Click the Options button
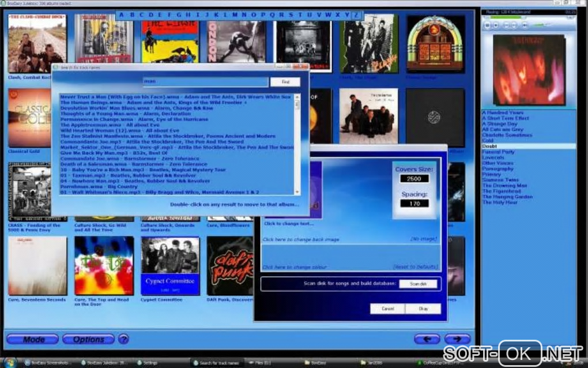Screen dimensions: 588x368 tap(89, 339)
